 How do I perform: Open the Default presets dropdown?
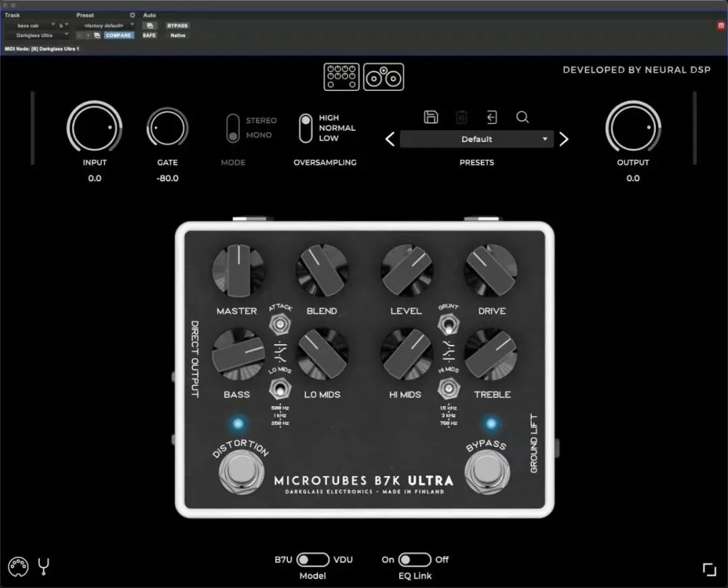click(477, 139)
